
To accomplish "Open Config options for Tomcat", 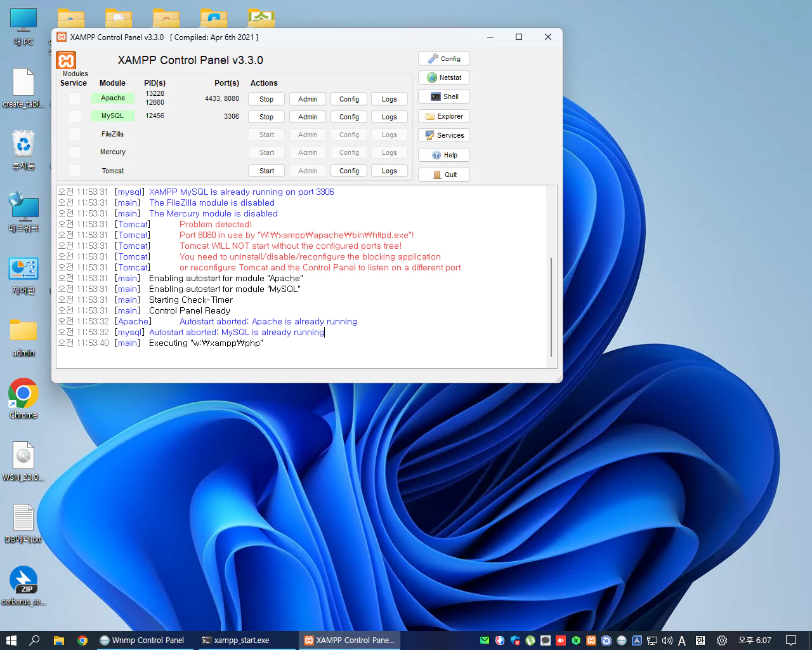I will (349, 171).
